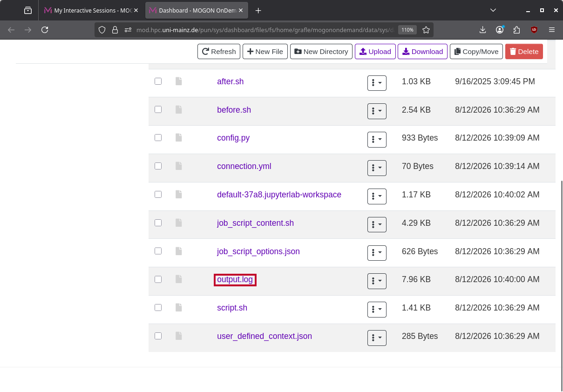The height and width of the screenshot is (392, 563).
Task: Click file icon of script.sh
Action: [178, 307]
